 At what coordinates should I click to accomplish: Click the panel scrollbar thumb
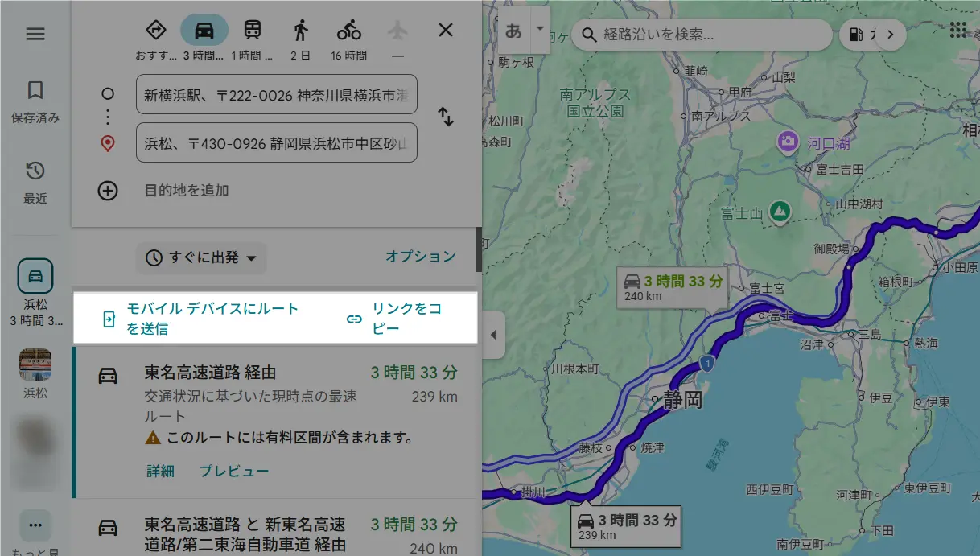[x=480, y=249]
